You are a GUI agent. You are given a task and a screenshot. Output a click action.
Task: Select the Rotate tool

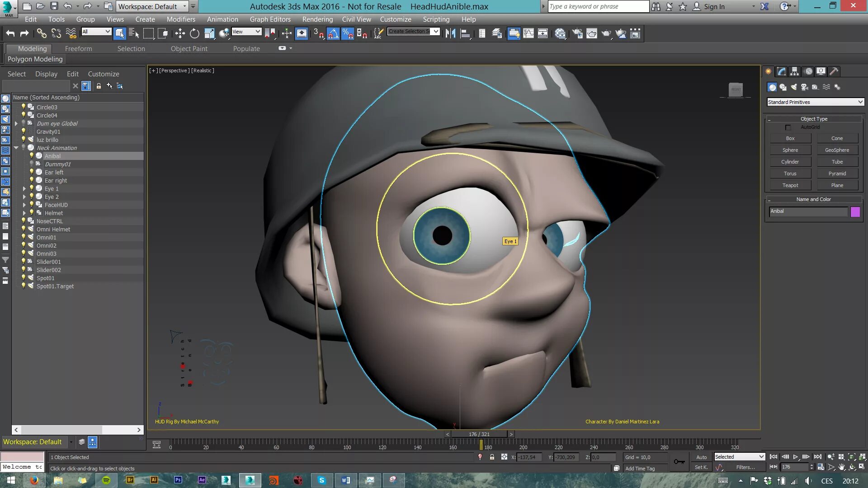click(x=194, y=33)
